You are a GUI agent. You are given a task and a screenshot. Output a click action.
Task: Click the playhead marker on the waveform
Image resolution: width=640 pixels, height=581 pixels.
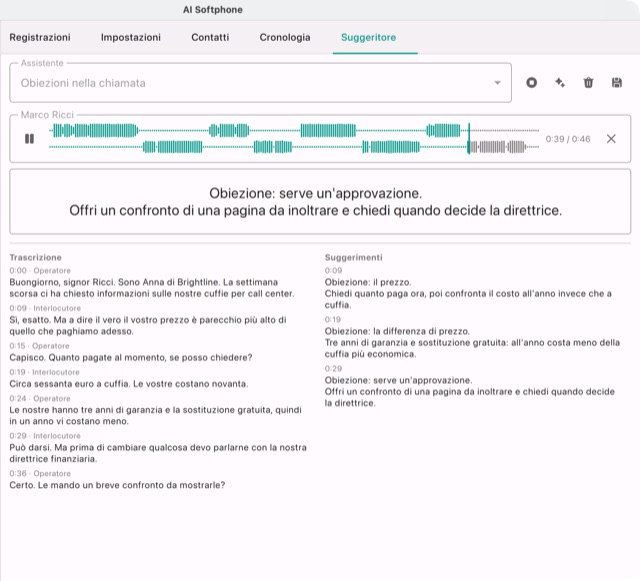pos(469,139)
